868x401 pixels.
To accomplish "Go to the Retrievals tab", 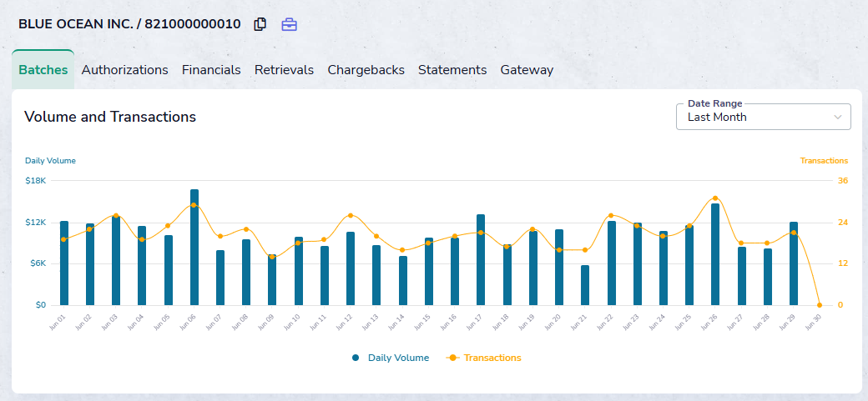I will pyautogui.click(x=284, y=70).
